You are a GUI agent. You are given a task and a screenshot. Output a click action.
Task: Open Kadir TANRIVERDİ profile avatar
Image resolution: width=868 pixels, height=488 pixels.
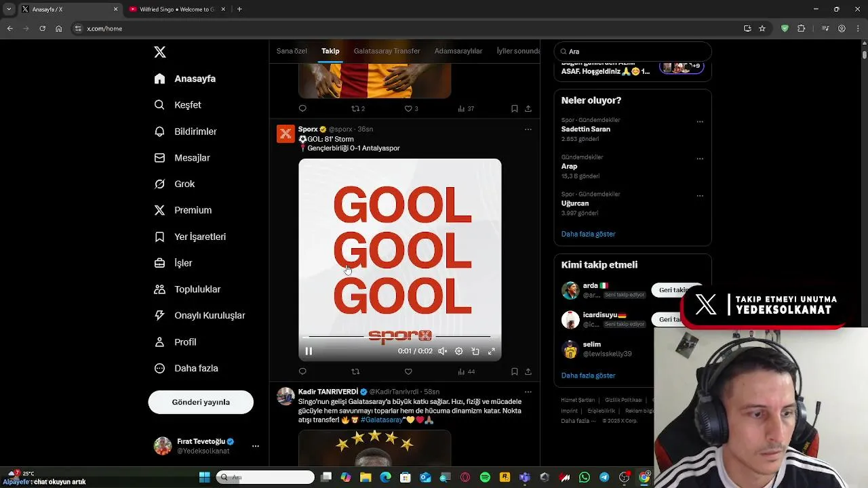(285, 396)
